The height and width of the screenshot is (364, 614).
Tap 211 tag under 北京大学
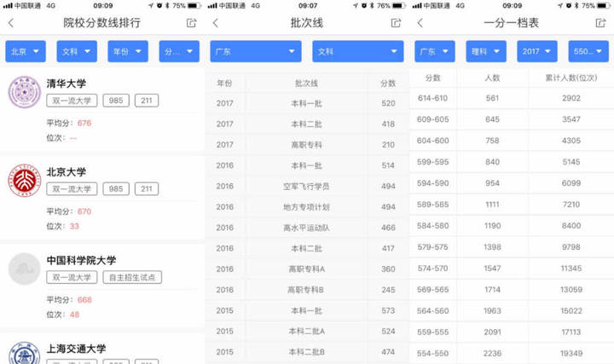147,189
